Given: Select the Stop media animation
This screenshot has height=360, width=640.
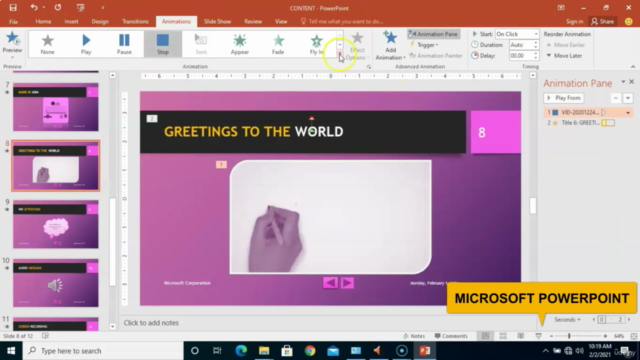Looking at the screenshot, I should [162, 44].
